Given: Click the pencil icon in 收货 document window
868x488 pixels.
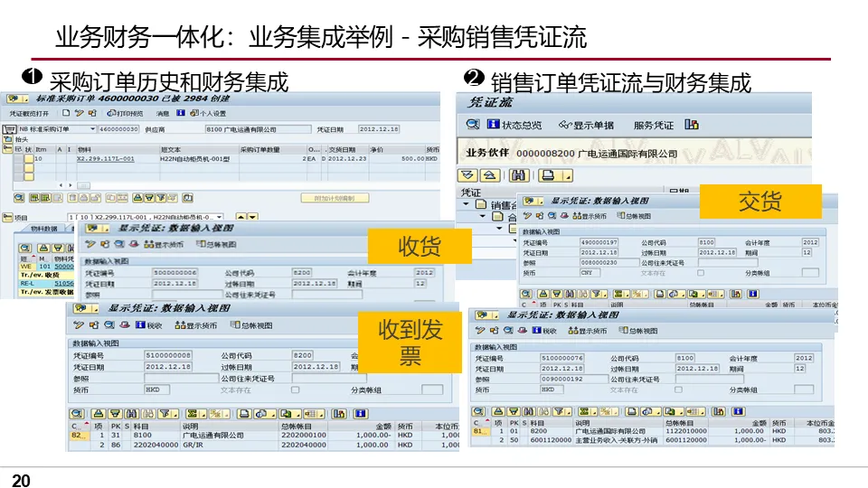Looking at the screenshot, I should tap(90, 244).
